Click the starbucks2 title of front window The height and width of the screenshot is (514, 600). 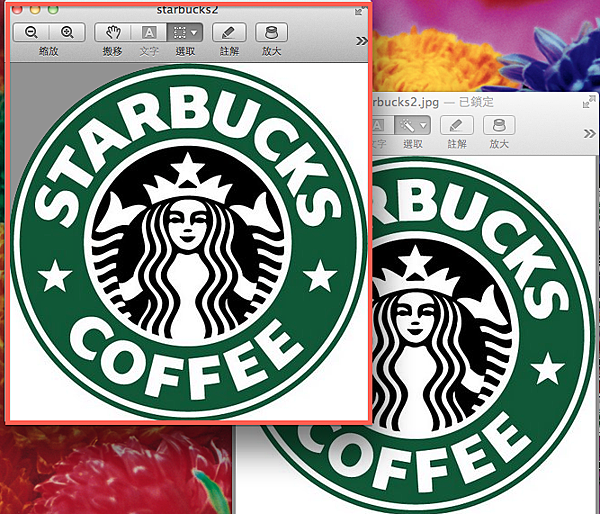coord(187,10)
